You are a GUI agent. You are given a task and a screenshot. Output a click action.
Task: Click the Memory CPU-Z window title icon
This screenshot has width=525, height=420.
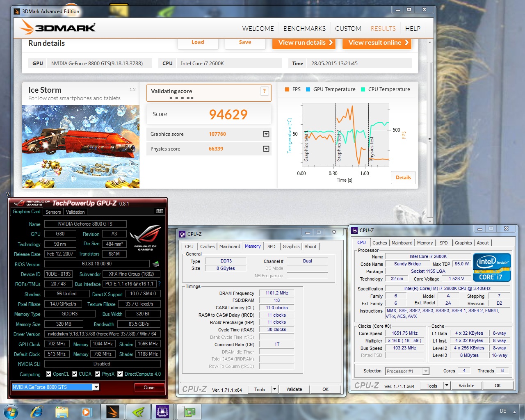tap(182, 234)
